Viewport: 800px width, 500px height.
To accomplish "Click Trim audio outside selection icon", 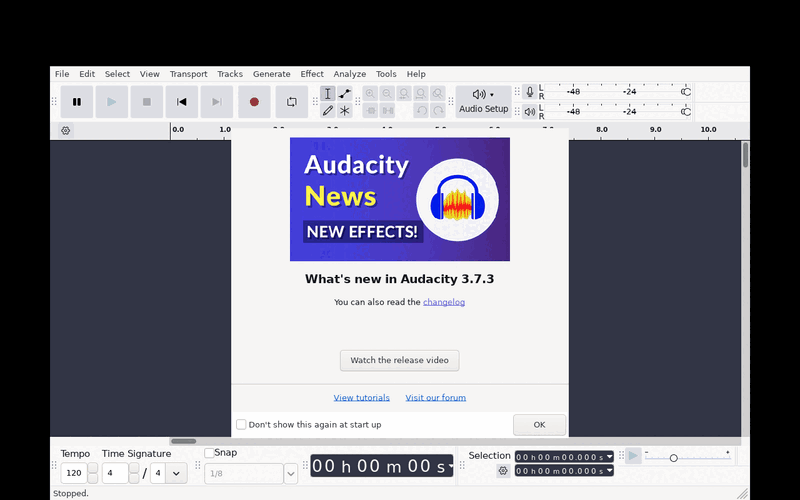I will (370, 110).
